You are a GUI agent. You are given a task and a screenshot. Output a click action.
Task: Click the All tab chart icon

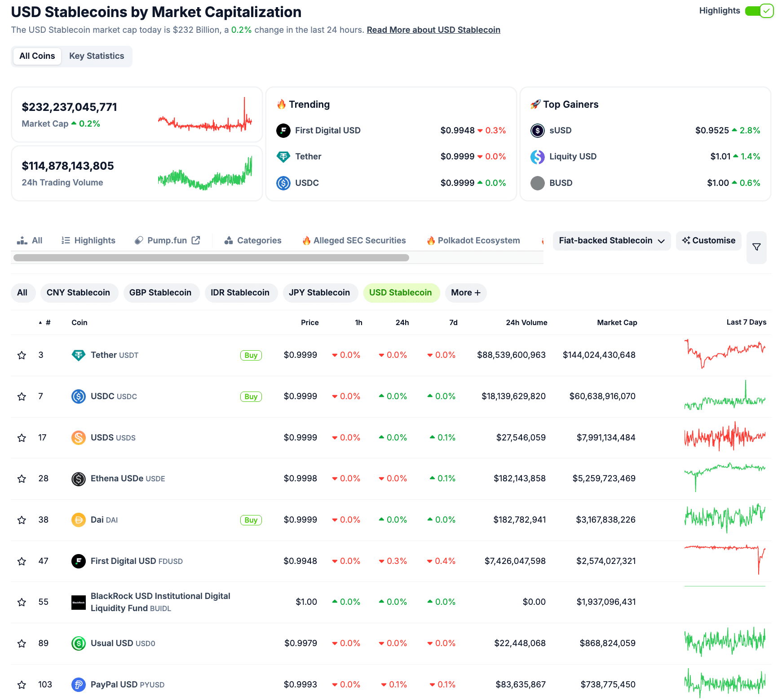click(22, 241)
